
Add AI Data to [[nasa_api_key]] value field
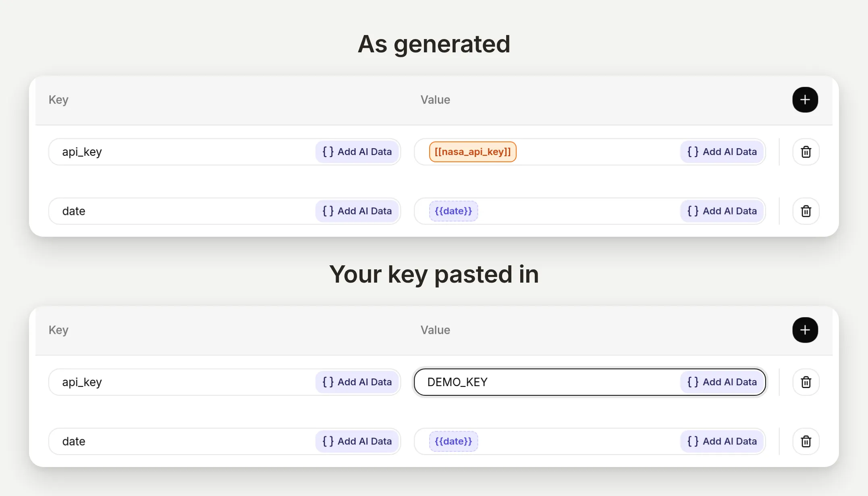[x=722, y=152]
